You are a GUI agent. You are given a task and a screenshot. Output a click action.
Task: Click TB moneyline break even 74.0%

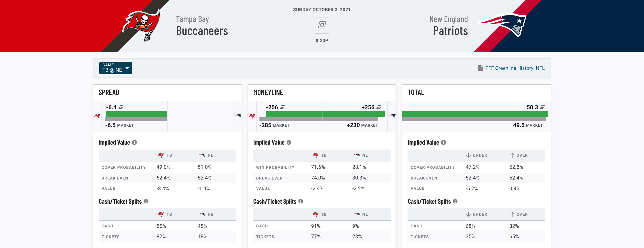pos(318,178)
